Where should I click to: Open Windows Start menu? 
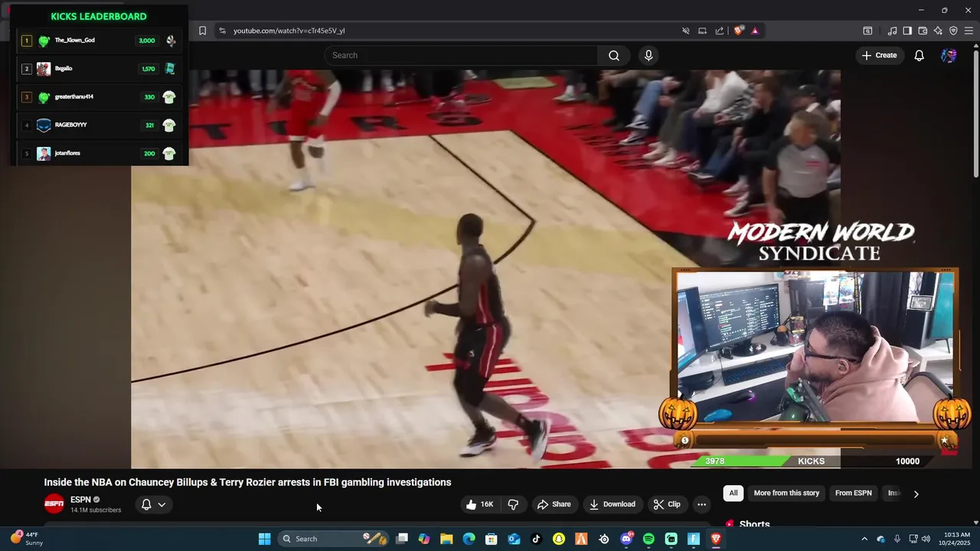pos(264,539)
